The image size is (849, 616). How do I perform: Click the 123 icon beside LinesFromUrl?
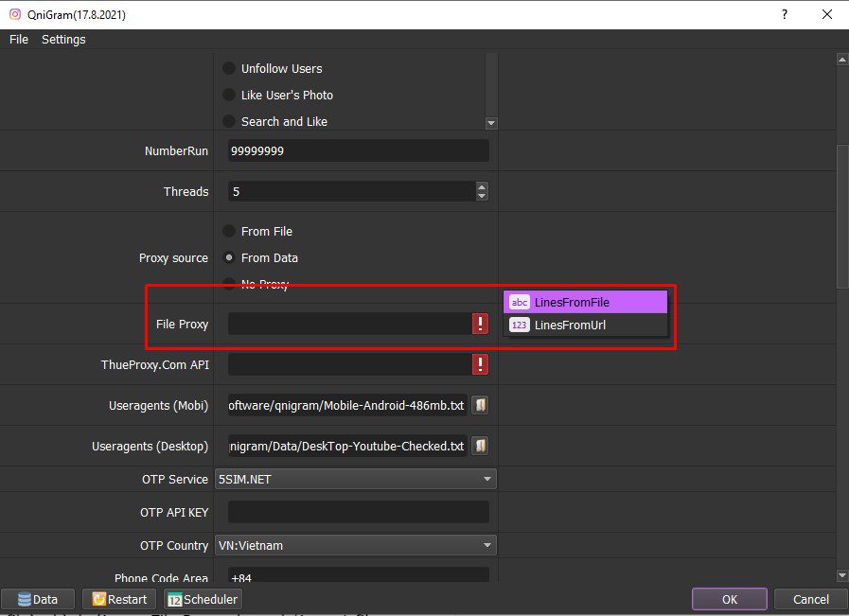(x=520, y=325)
